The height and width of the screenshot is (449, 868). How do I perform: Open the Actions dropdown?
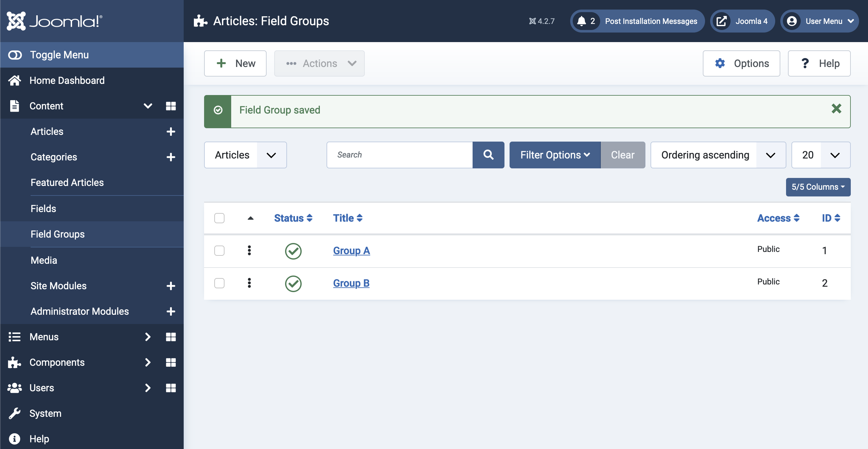319,63
